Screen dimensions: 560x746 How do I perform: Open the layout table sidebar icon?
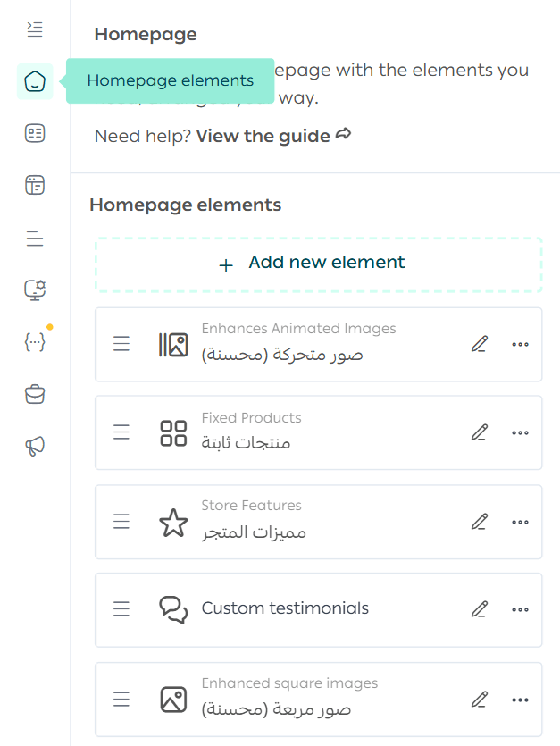click(x=35, y=186)
